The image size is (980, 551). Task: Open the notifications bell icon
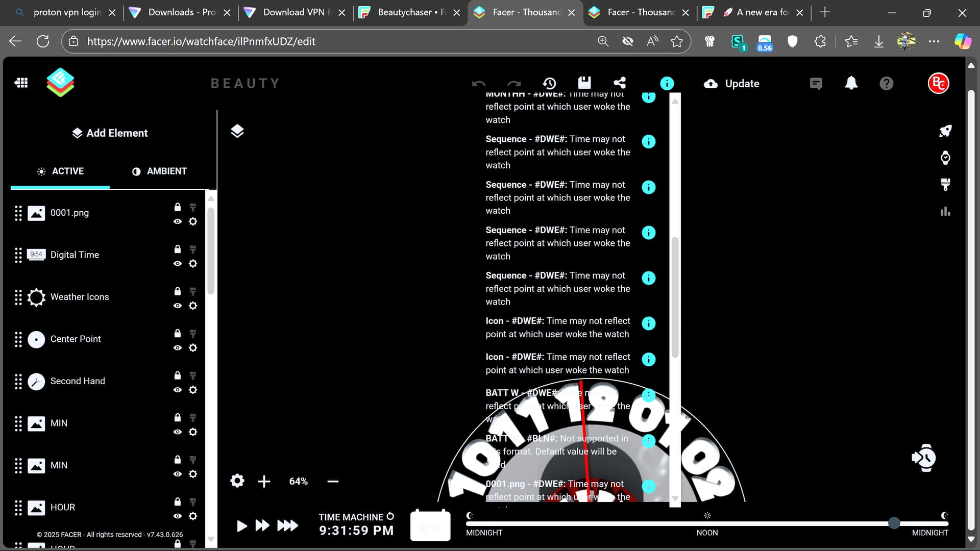851,83
